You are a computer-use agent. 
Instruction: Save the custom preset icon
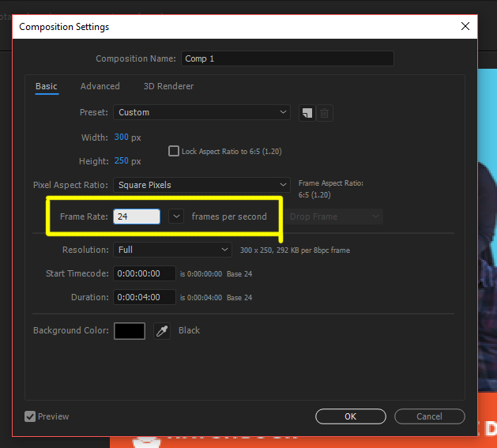(307, 113)
